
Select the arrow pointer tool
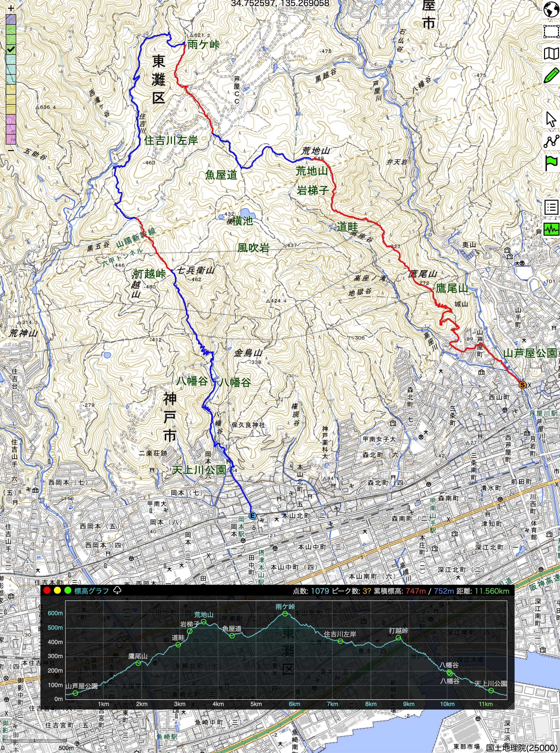551,119
